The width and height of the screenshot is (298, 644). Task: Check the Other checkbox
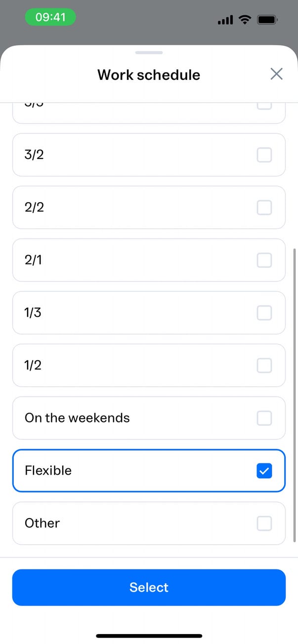(x=264, y=523)
